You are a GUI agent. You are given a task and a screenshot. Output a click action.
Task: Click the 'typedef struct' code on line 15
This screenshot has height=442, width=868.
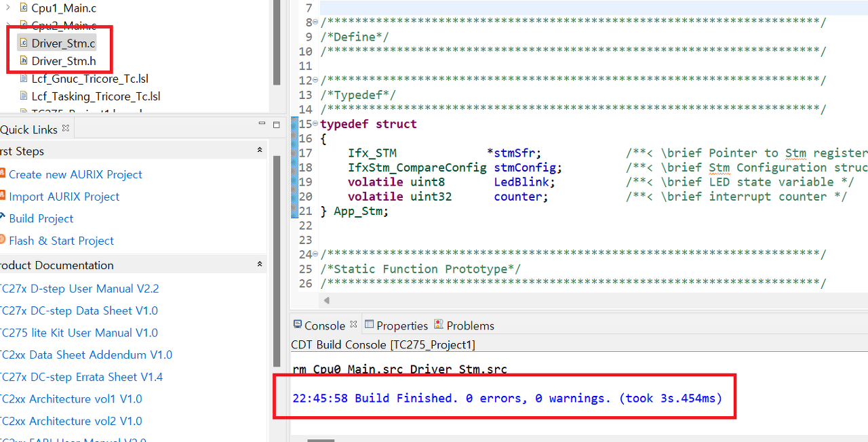[x=369, y=124]
